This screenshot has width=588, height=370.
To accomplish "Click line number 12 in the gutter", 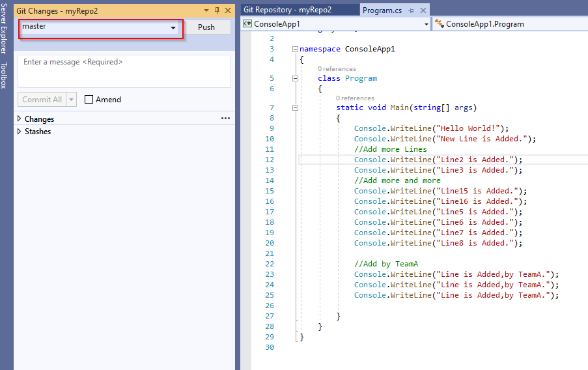I will click(270, 160).
